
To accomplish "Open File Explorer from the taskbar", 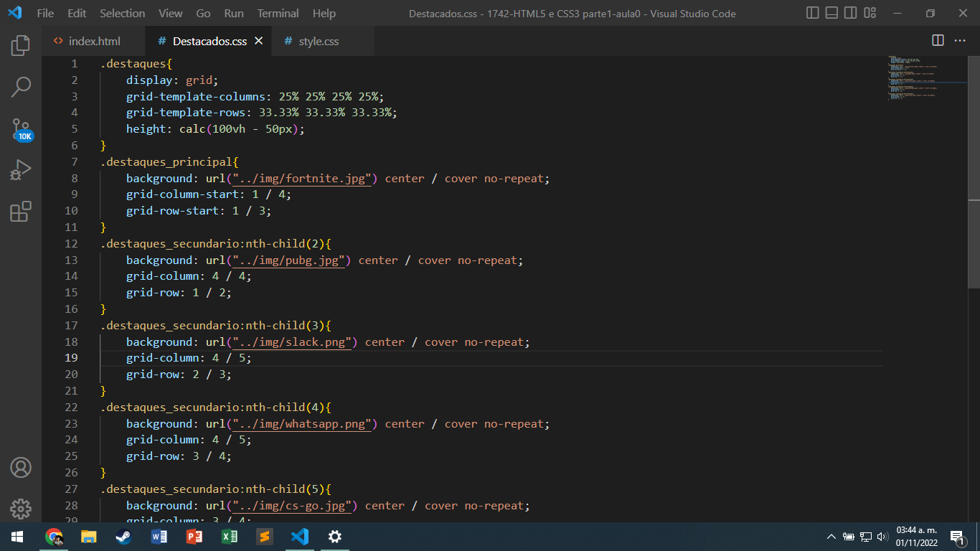I will [89, 537].
